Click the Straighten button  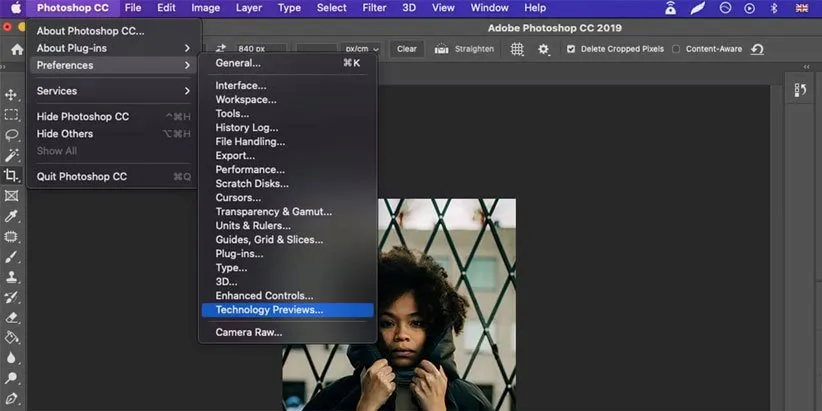coord(464,49)
